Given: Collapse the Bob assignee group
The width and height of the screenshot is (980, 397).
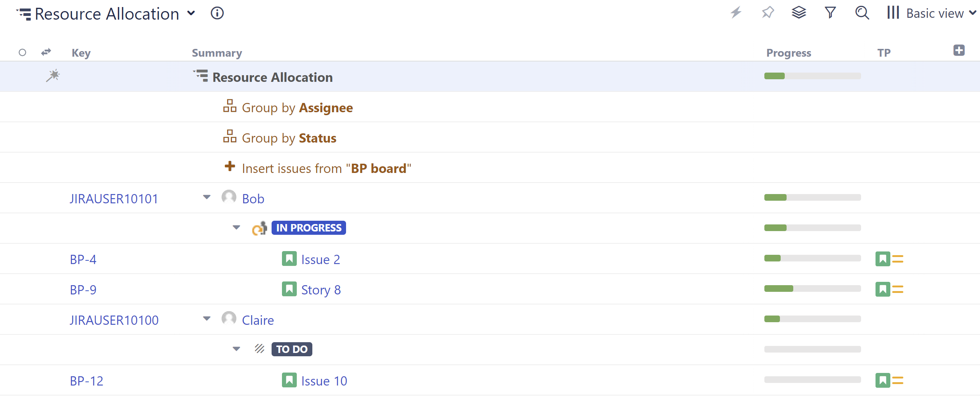Looking at the screenshot, I should tap(207, 197).
